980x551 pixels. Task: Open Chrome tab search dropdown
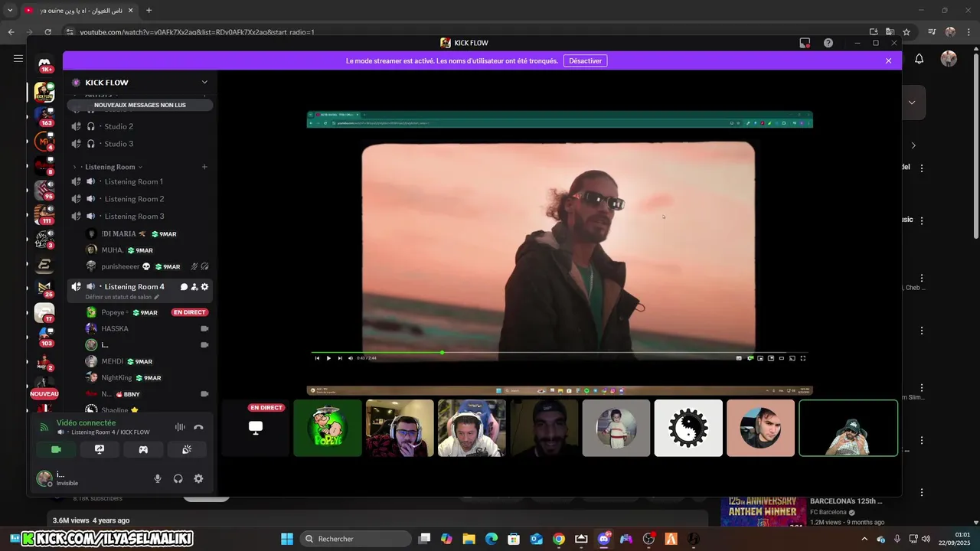(10, 11)
